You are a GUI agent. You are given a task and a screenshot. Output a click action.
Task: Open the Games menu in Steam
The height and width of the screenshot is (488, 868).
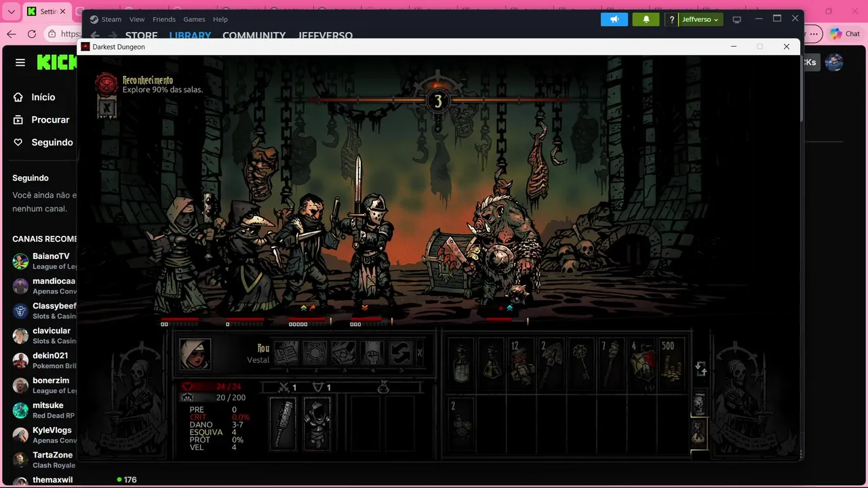pos(195,19)
